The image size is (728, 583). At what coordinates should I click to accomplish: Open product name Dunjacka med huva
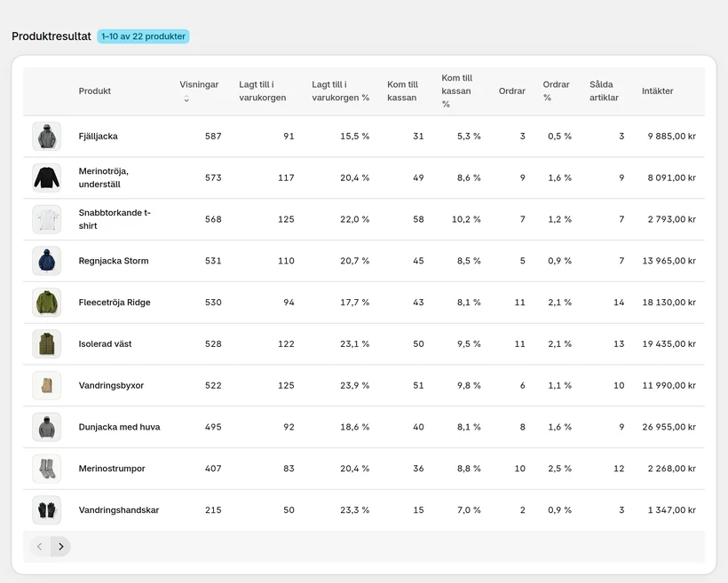[x=119, y=427]
